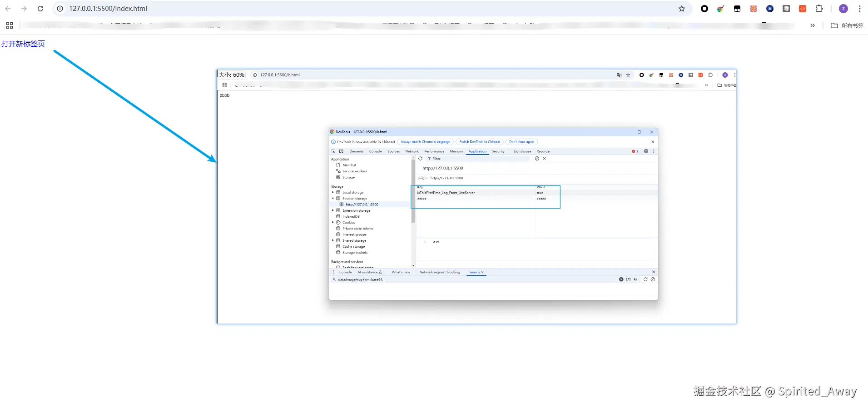Open Network request blocking drawer tab
This screenshot has width=868, height=409.
point(440,272)
